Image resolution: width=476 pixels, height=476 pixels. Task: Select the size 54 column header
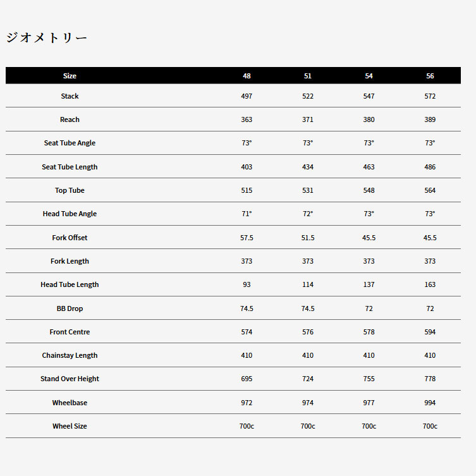tap(369, 76)
